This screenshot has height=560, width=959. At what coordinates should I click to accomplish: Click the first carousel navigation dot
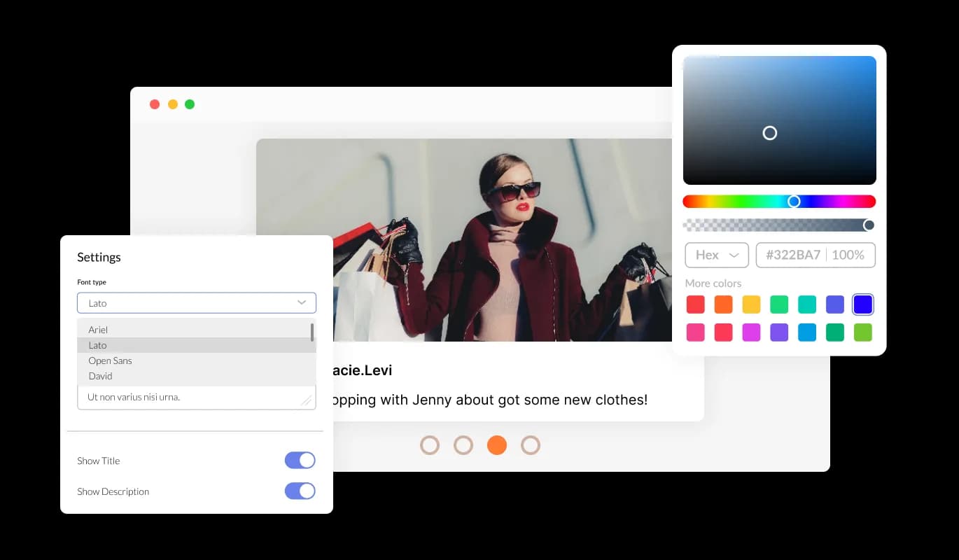pyautogui.click(x=430, y=444)
